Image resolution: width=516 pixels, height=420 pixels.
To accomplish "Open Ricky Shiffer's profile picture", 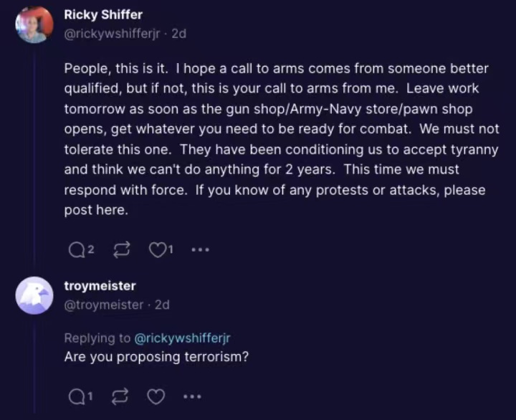I will (34, 25).
